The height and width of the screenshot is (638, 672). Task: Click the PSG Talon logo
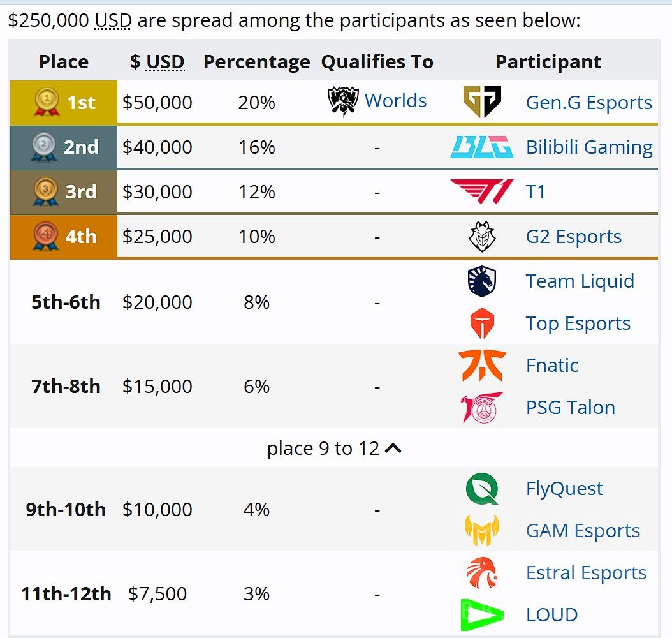point(481,408)
